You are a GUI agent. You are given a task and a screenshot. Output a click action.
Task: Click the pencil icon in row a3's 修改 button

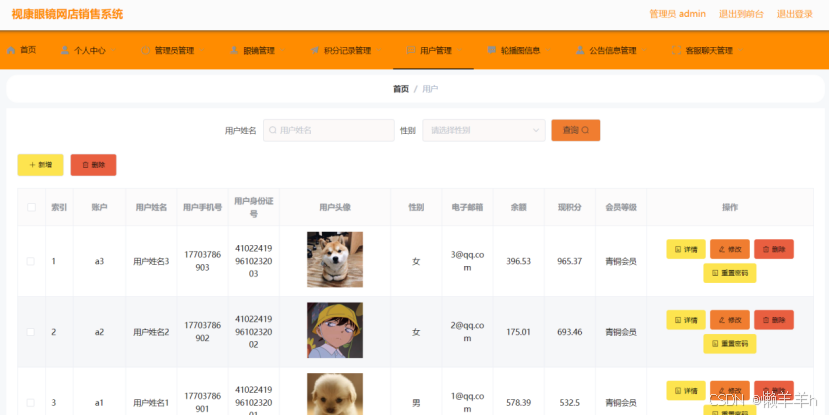coord(721,249)
